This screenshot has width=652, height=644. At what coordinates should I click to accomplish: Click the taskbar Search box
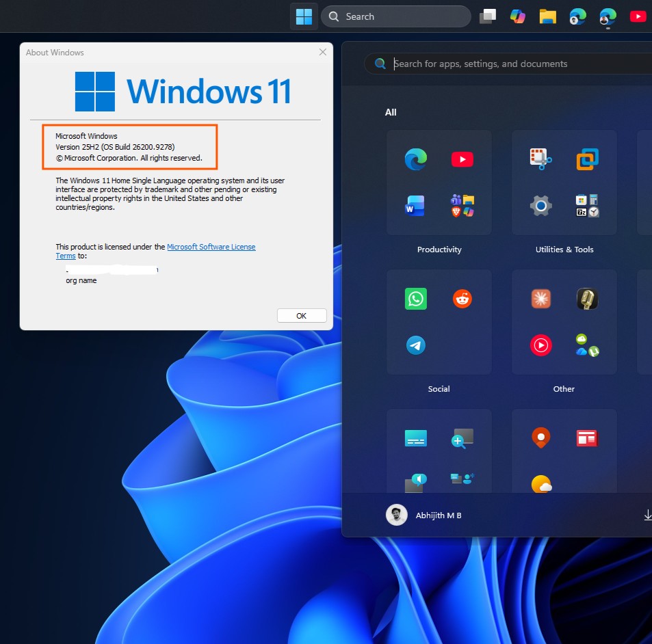396,16
